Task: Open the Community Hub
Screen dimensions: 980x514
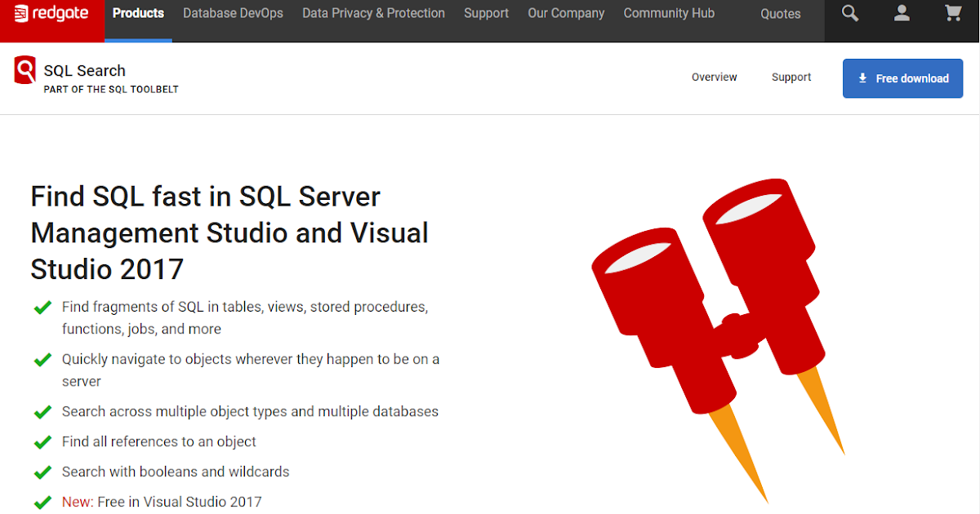Action: point(669,13)
